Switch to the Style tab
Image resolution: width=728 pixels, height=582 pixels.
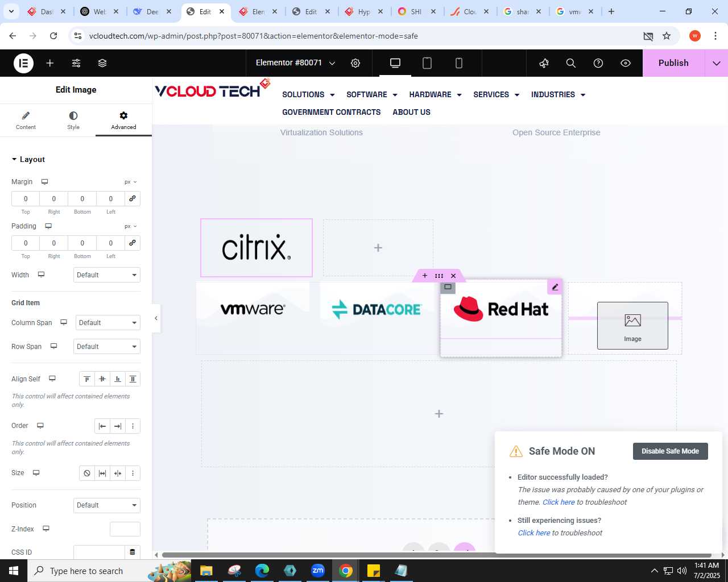pyautogui.click(x=73, y=120)
